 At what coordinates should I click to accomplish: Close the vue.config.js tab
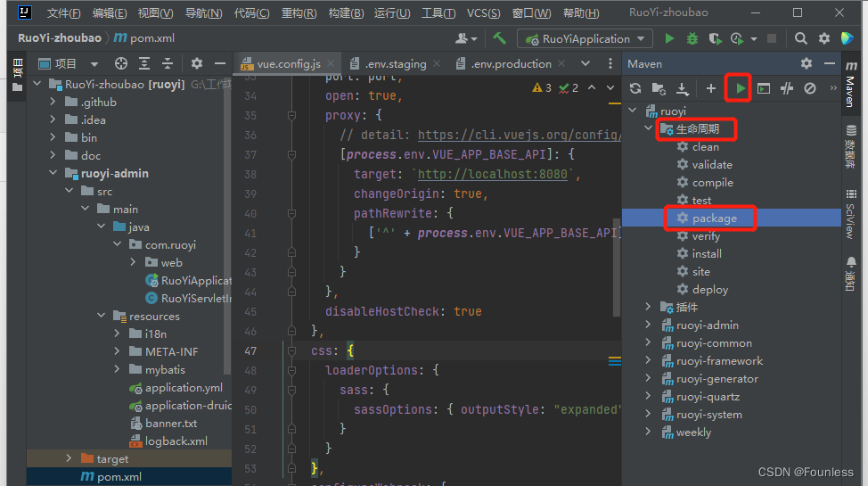[x=331, y=63]
